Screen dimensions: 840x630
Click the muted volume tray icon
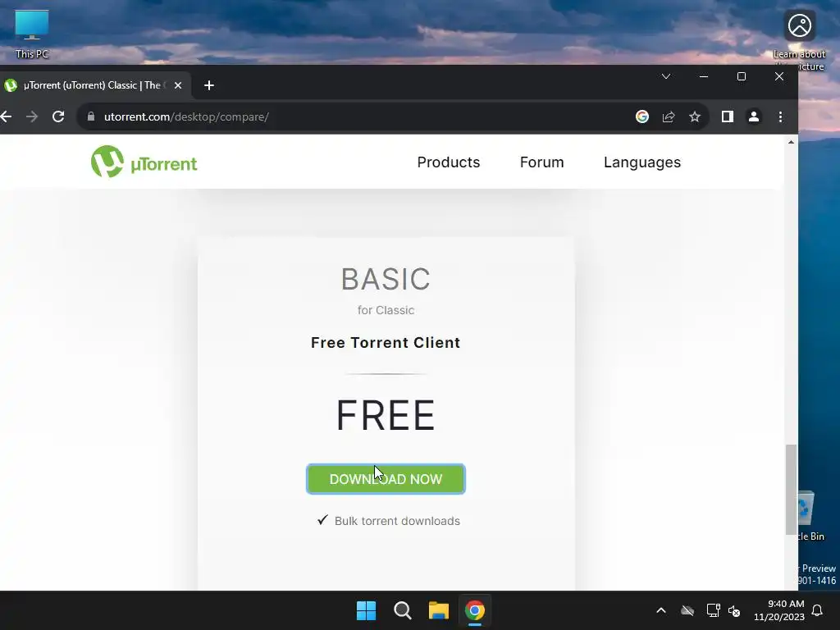pos(734,610)
